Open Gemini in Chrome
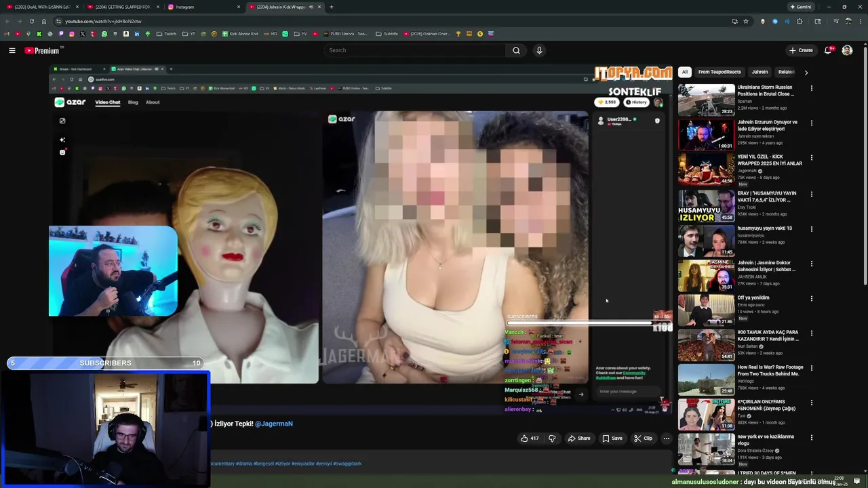The height and width of the screenshot is (488, 868). (800, 7)
